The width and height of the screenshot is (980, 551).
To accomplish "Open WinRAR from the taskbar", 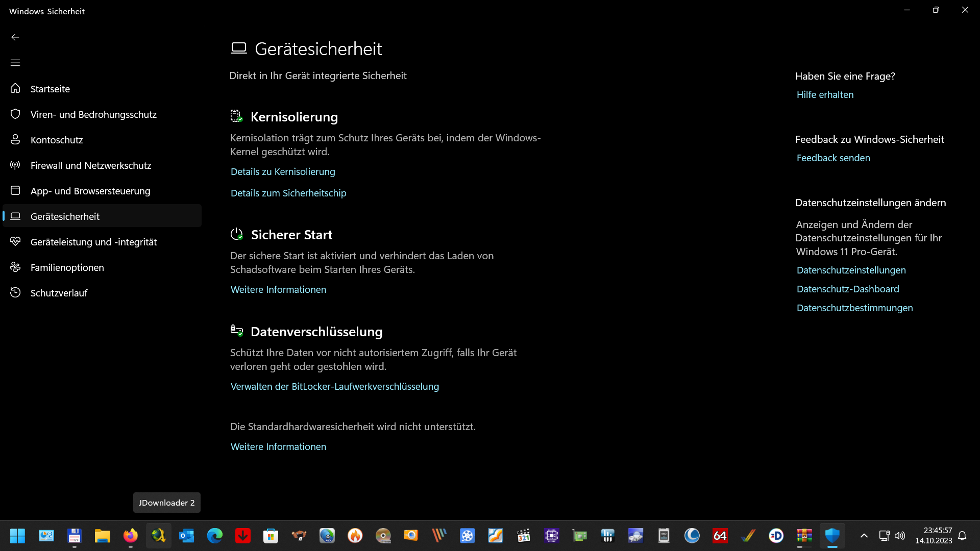I will 804,536.
